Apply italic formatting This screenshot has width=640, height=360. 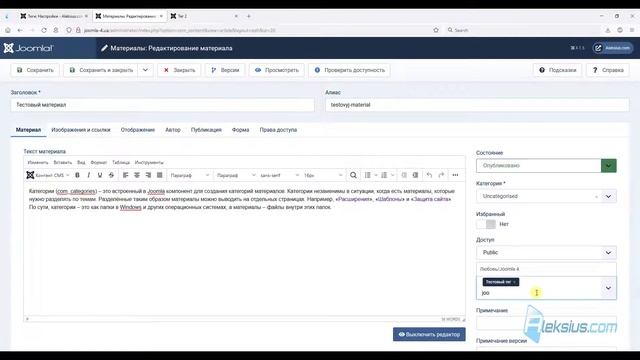pyautogui.click(x=89, y=175)
